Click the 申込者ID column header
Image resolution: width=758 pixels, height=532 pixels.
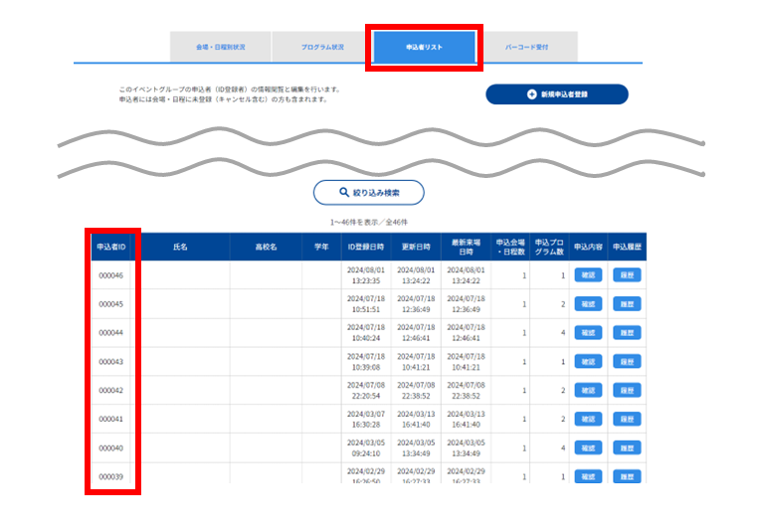pyautogui.click(x=111, y=247)
